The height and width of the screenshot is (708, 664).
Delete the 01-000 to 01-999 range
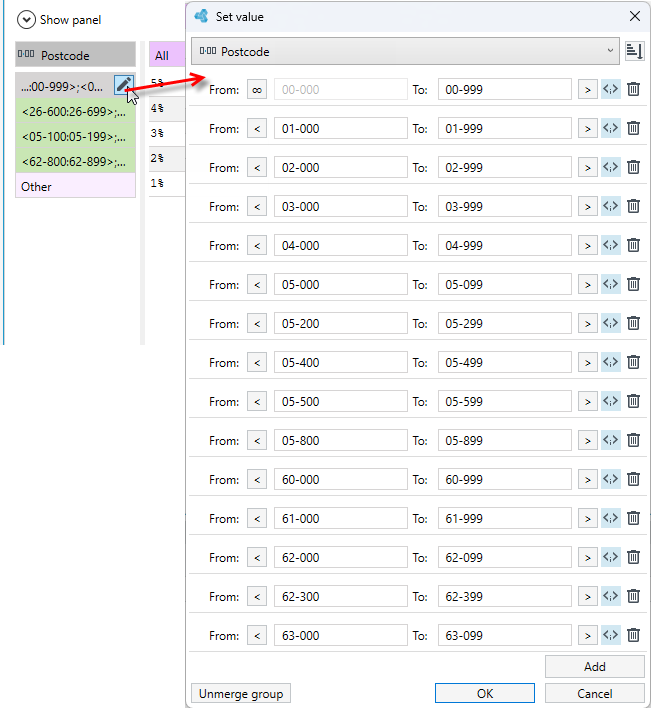pyautogui.click(x=633, y=128)
